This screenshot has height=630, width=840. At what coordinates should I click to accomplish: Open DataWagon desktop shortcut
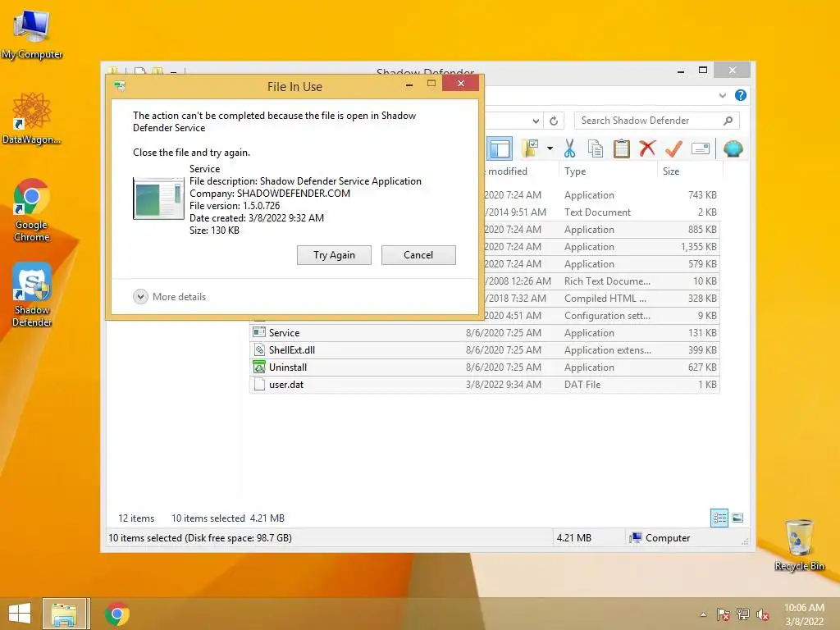[x=31, y=119]
